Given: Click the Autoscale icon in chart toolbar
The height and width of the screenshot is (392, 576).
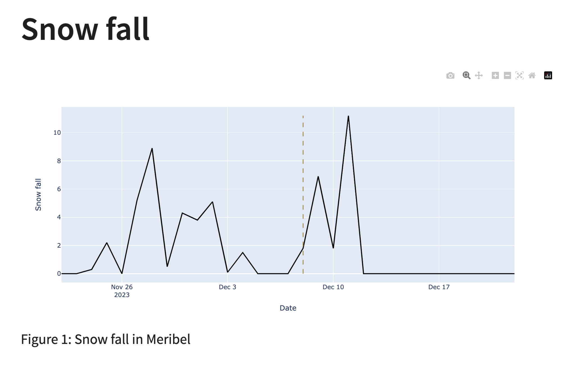Looking at the screenshot, I should click(x=520, y=76).
